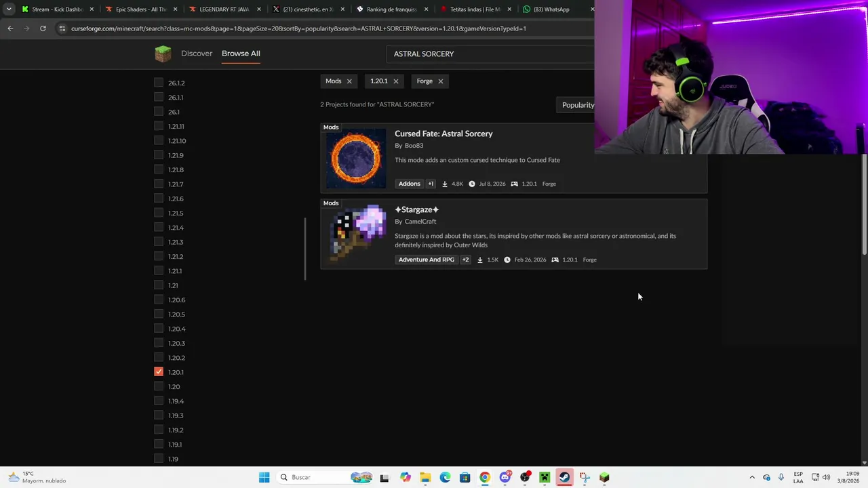This screenshot has width=868, height=488.
Task: Open the Stargaze project title link
Action: [x=416, y=209]
